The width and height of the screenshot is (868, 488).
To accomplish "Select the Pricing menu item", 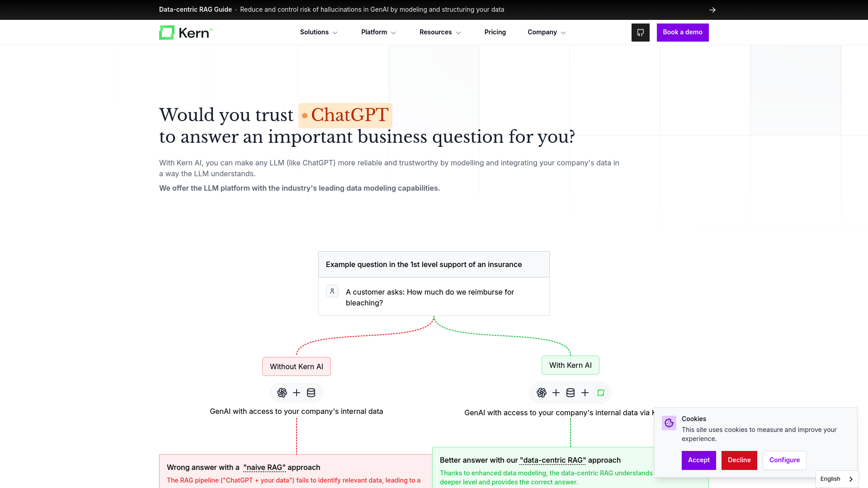I will click(x=495, y=32).
